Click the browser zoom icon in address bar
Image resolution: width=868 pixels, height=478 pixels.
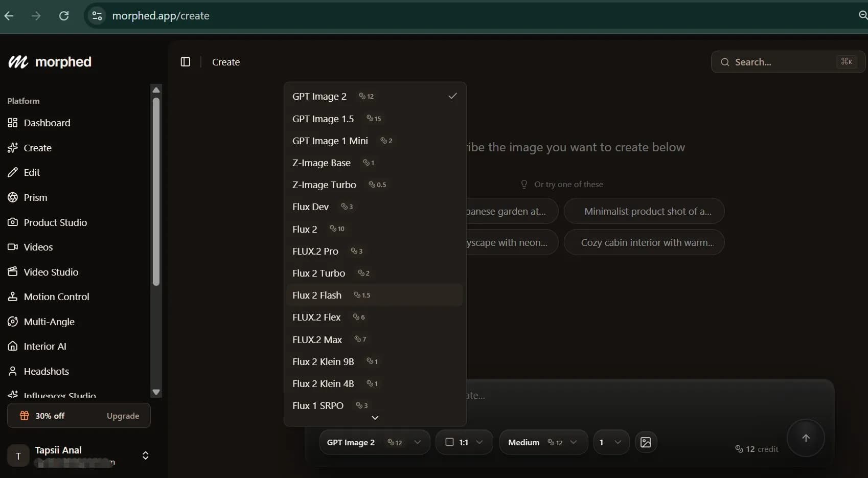[x=863, y=15]
